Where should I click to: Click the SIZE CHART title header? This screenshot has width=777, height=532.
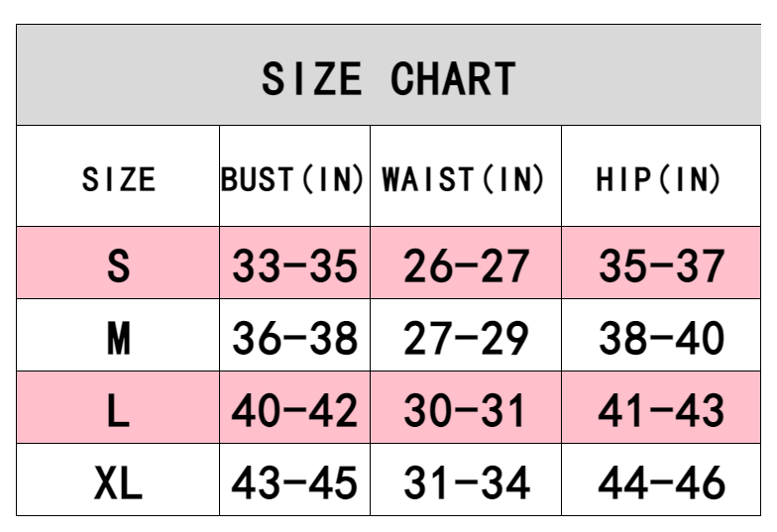388,78
